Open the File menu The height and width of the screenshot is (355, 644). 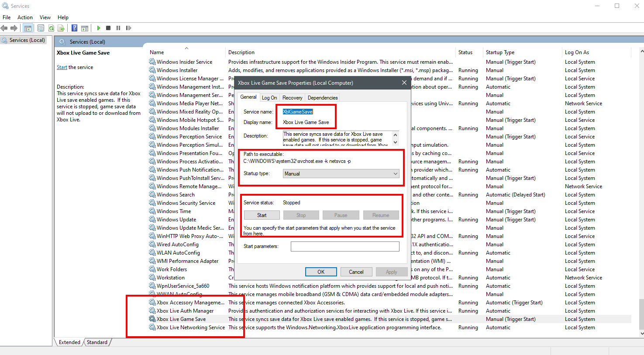coord(7,17)
